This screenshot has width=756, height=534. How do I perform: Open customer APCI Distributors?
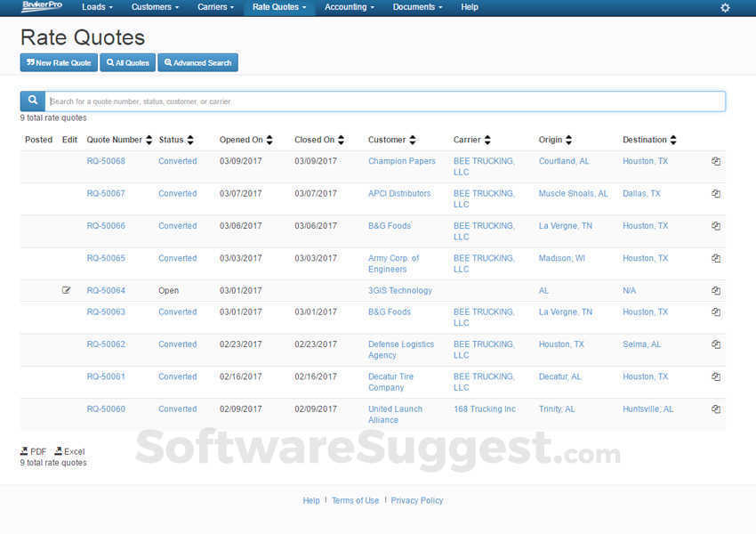(399, 193)
